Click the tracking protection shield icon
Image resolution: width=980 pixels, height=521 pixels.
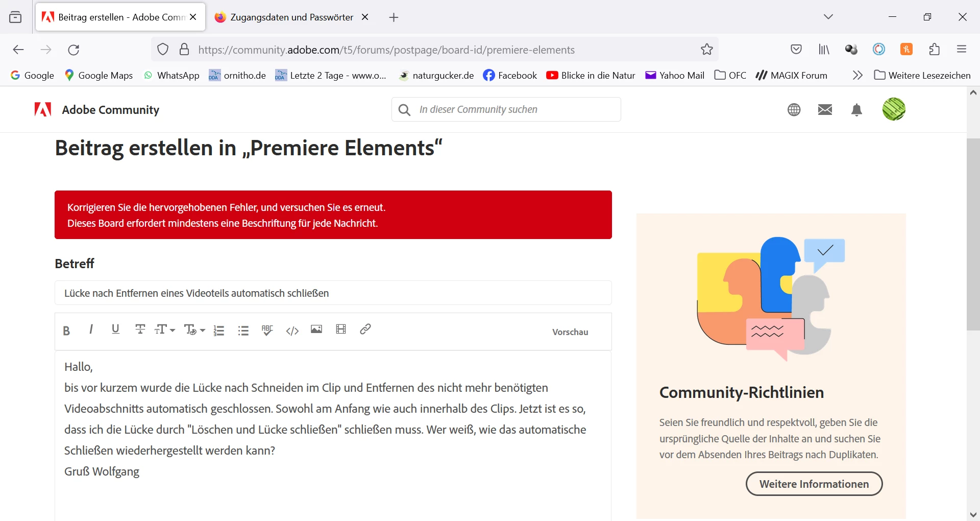pyautogui.click(x=163, y=50)
